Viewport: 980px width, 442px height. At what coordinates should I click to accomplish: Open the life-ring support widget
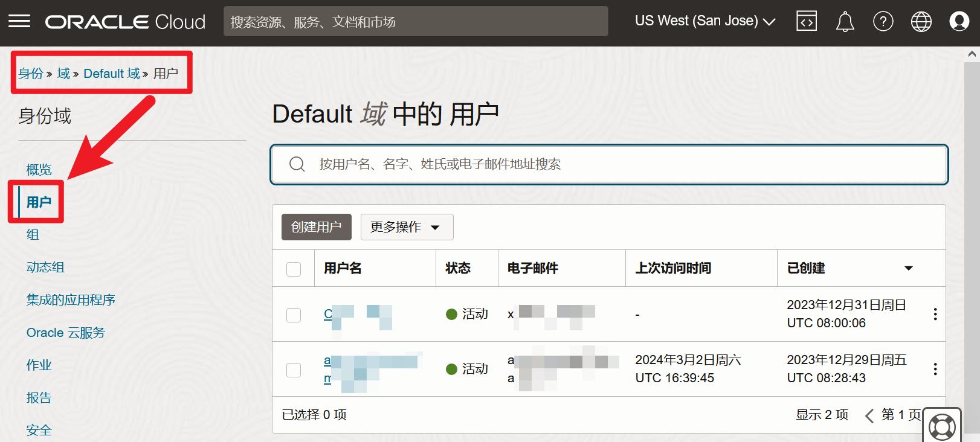[942, 426]
